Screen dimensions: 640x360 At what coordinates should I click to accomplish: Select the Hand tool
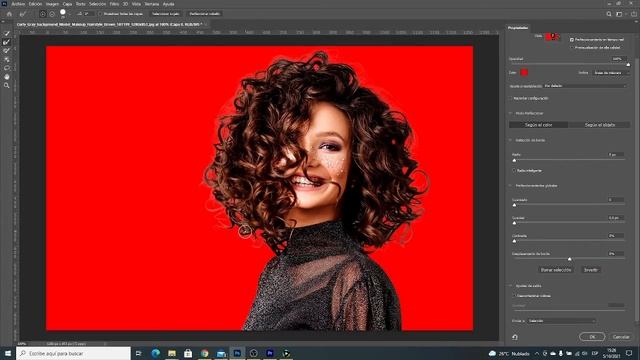click(x=7, y=77)
